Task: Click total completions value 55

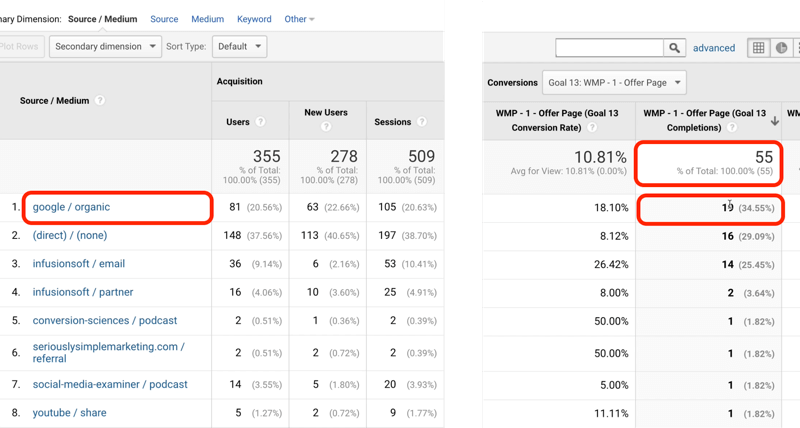Action: click(764, 157)
